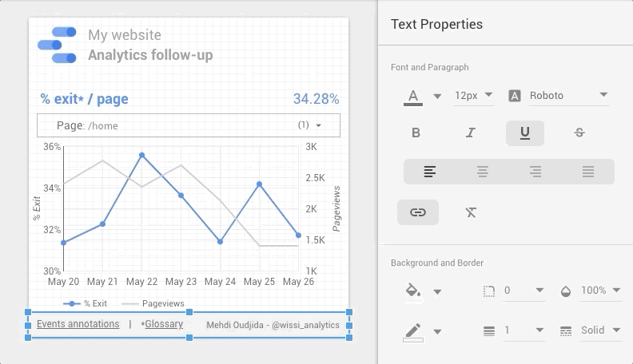Click the font family A icon
Viewport: 633px width, 364px height.
515,96
